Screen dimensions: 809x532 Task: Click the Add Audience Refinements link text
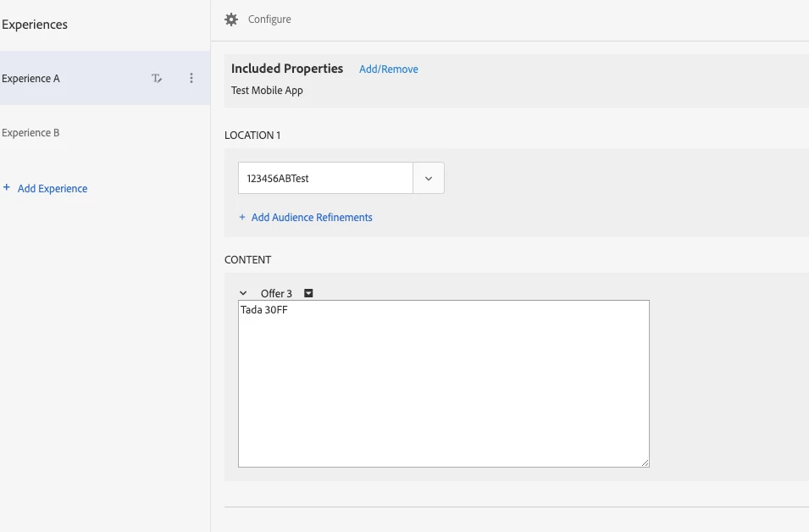[312, 218]
